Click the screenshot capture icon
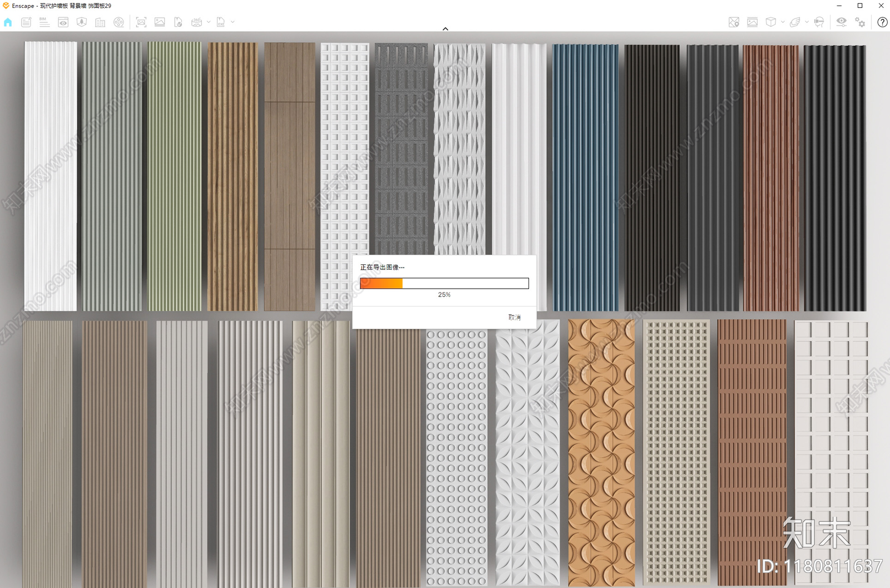890x588 pixels. pos(141,22)
